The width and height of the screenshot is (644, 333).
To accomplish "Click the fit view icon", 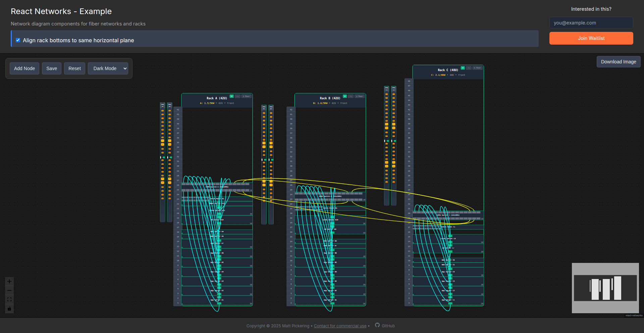I will pos(9,299).
